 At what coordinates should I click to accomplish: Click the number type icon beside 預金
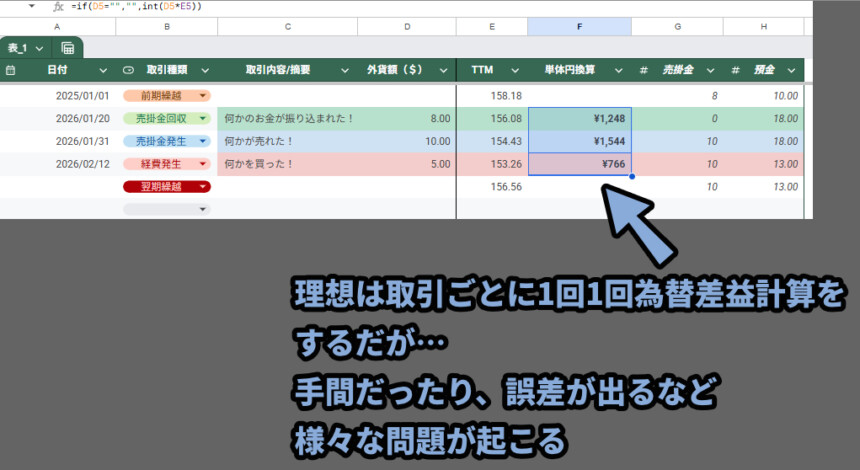[x=735, y=70]
